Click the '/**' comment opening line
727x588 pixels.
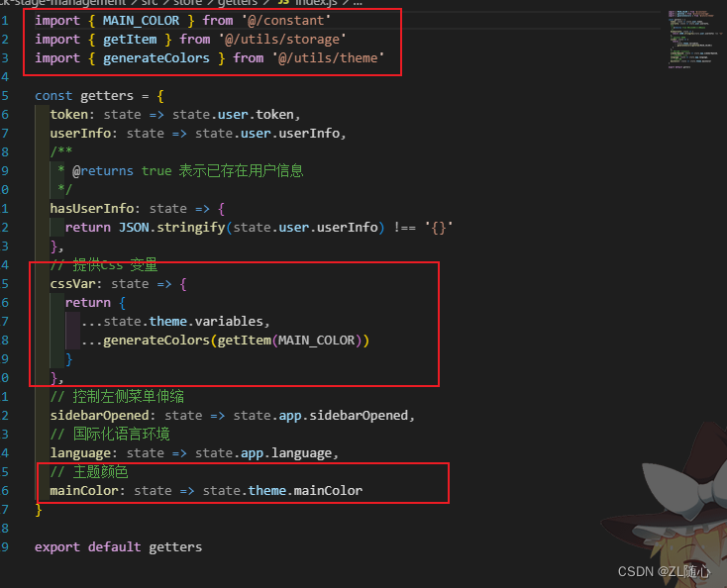pos(61,151)
